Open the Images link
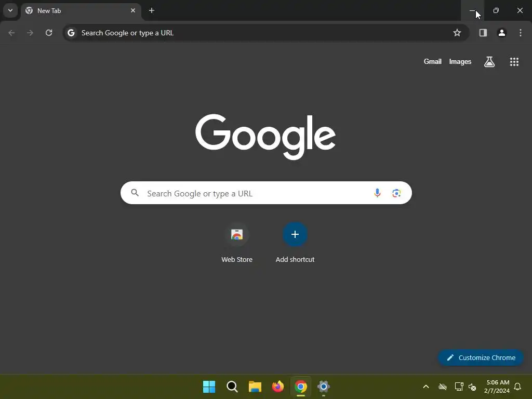The height and width of the screenshot is (399, 532). point(460,62)
